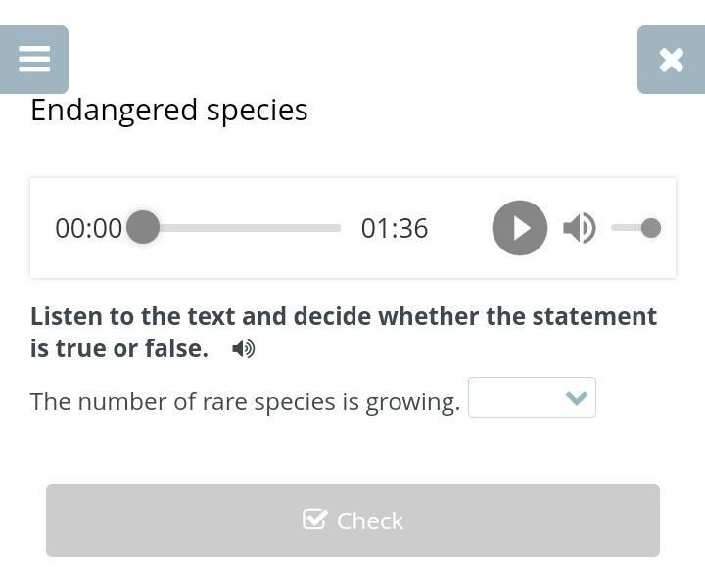
Task: Click the speaker icon beside the instruction text
Action: click(x=244, y=348)
